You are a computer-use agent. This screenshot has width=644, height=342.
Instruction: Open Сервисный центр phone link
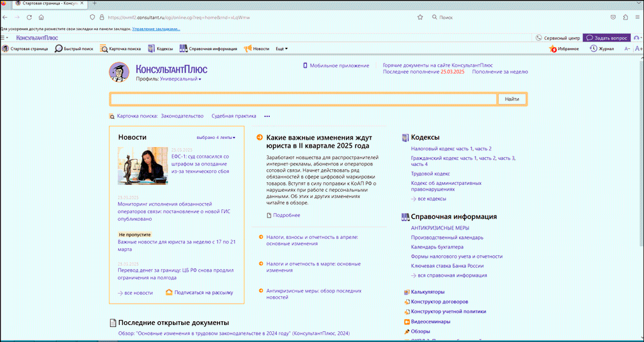(x=558, y=38)
